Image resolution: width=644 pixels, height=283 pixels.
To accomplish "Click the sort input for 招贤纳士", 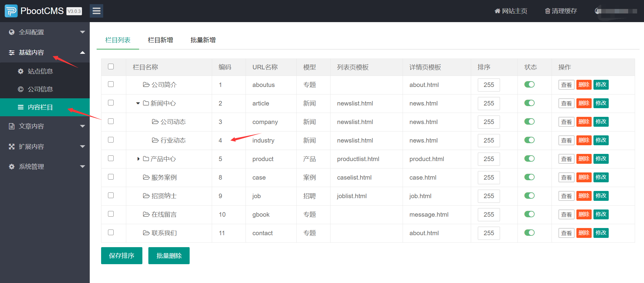I will tap(488, 196).
